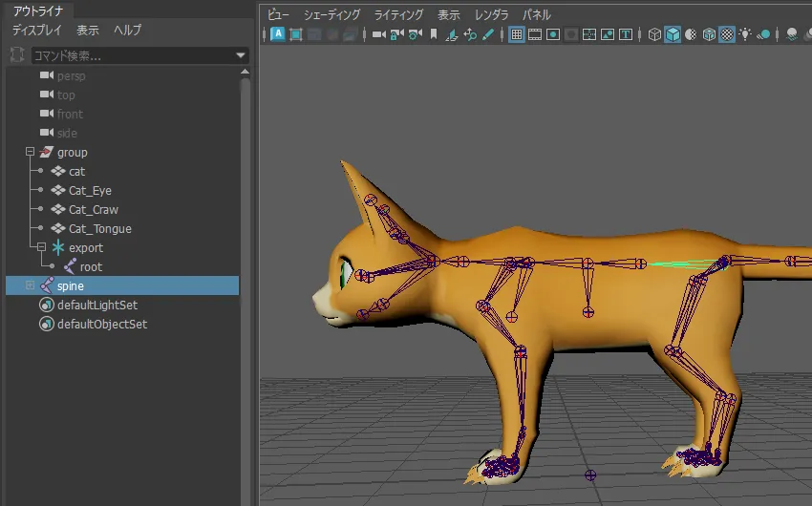Image resolution: width=812 pixels, height=506 pixels.
Task: Open the Outliner 表示 menu
Action: tap(88, 30)
